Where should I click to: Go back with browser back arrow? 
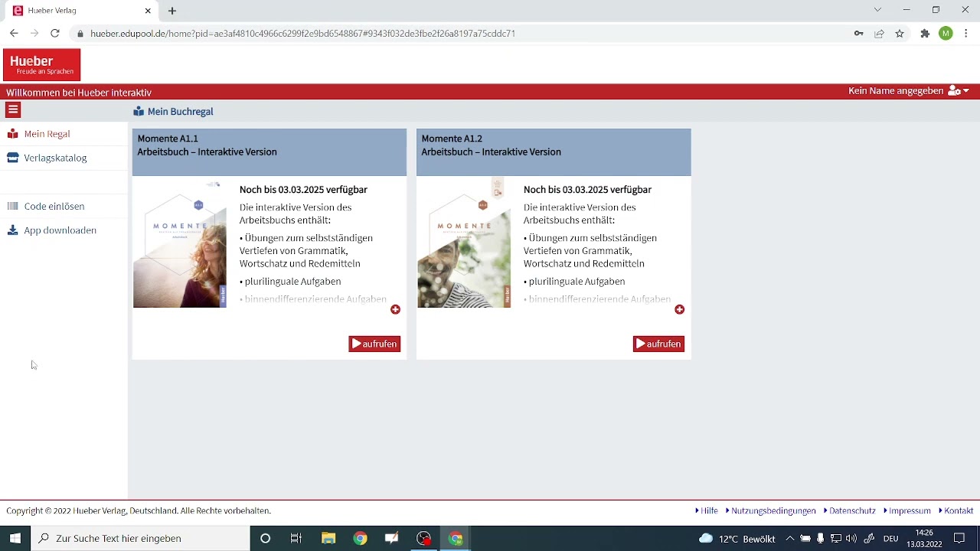pyautogui.click(x=14, y=34)
